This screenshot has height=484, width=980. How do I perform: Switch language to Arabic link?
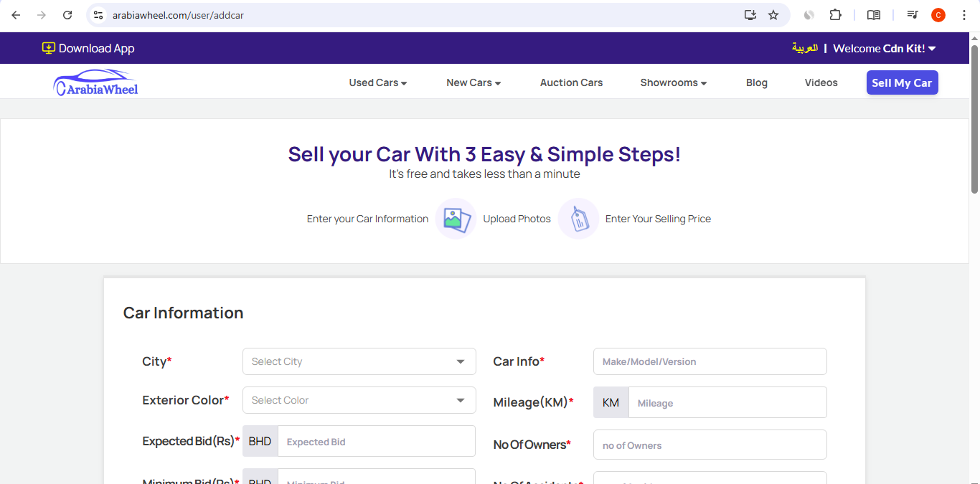click(x=804, y=48)
